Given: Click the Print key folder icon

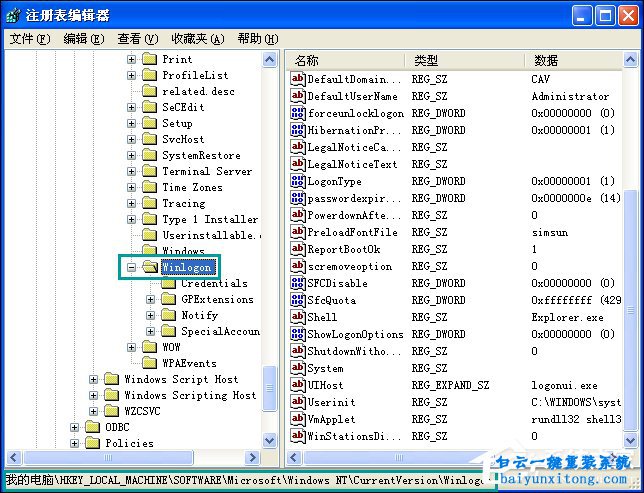Looking at the screenshot, I should (x=150, y=59).
